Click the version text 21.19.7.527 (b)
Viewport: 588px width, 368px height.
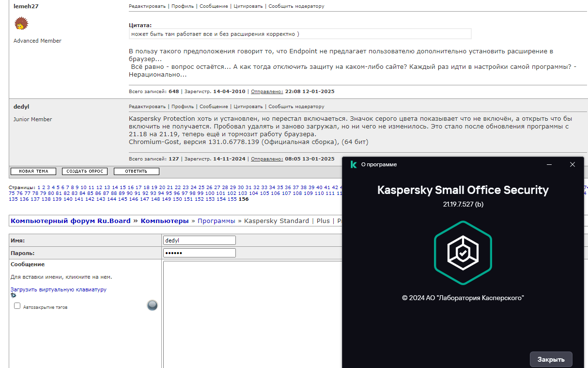(463, 204)
